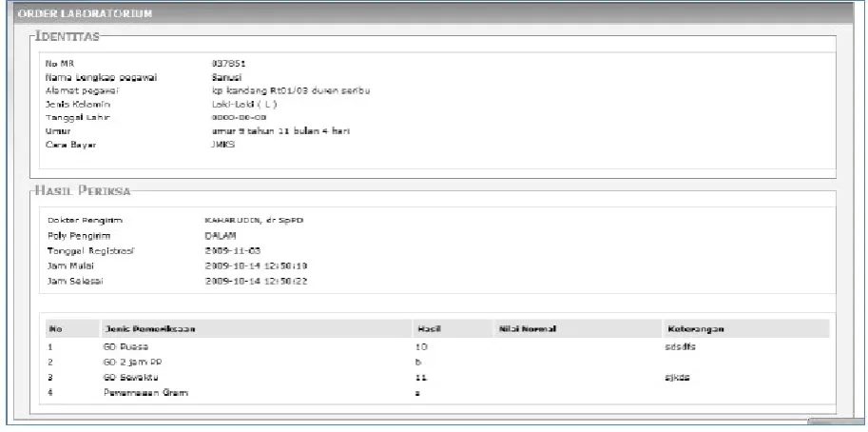This screenshot has width=868, height=432.
Task: Click the result value 10 for GD Puasa
Action: (421, 346)
